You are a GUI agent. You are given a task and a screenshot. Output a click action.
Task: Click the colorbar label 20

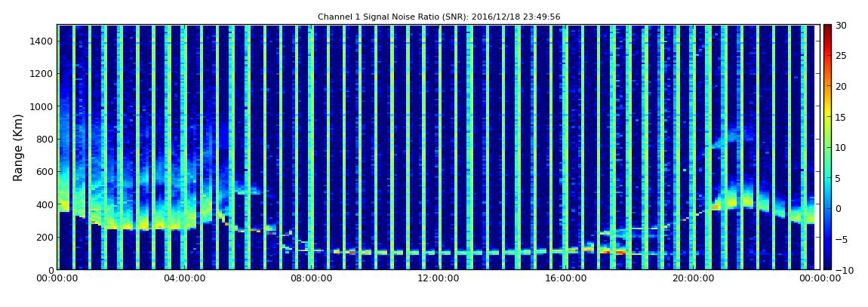point(841,86)
